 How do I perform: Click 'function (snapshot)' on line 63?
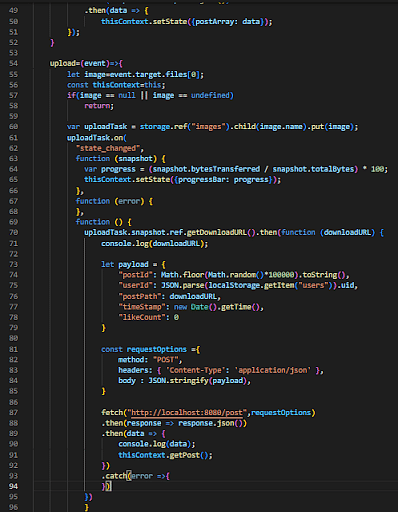click(116, 158)
